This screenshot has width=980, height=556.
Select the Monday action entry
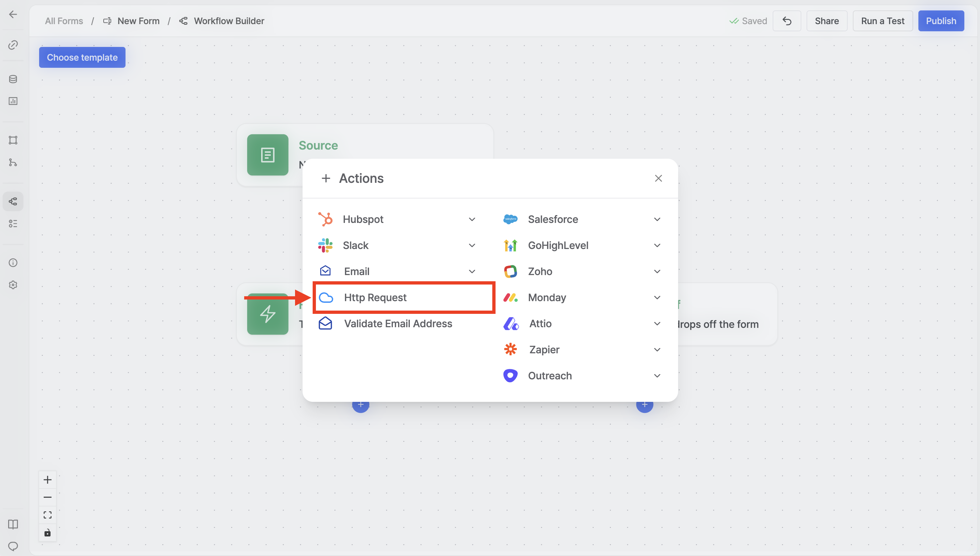(583, 298)
